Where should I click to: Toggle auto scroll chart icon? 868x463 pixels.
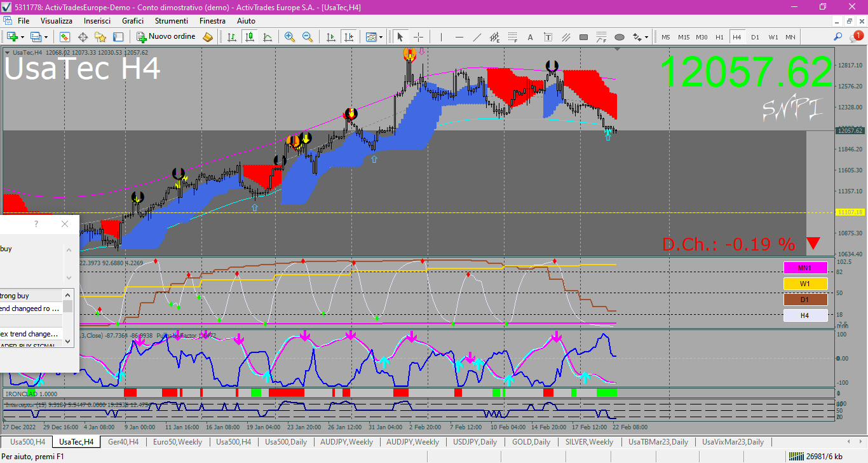[x=330, y=37]
